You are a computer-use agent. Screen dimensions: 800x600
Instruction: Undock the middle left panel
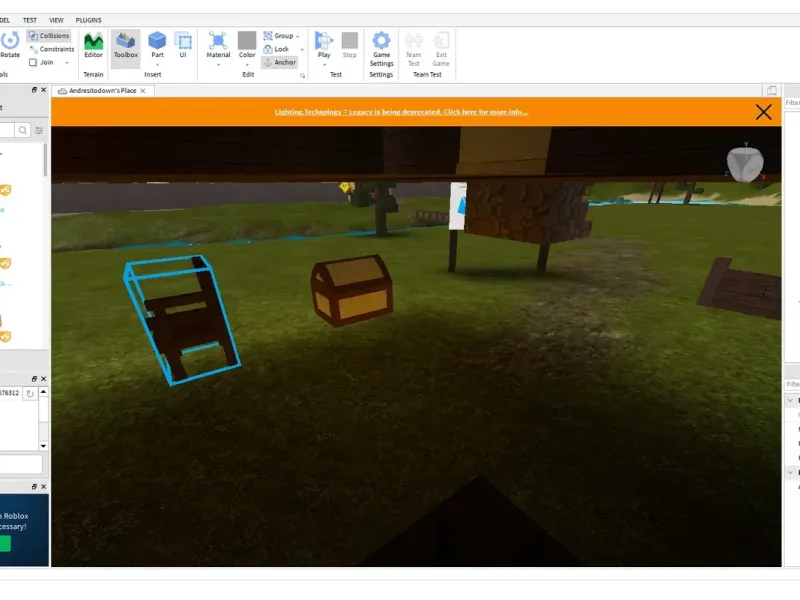34,379
